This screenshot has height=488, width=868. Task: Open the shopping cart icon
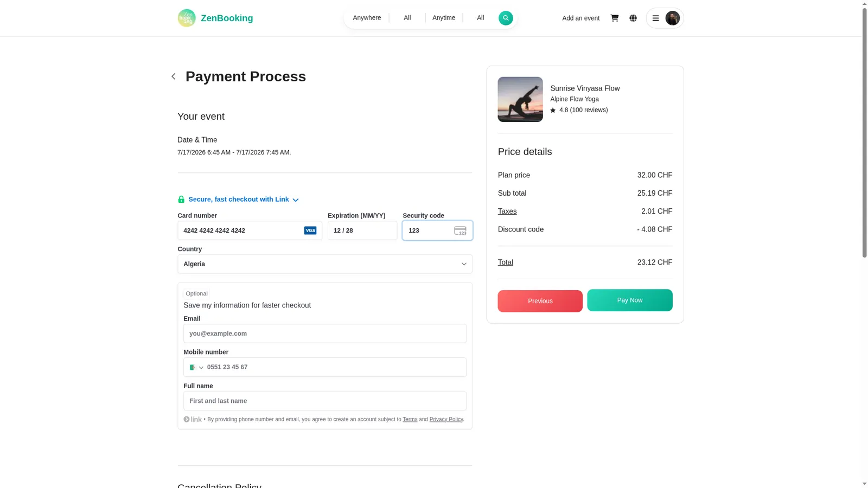point(615,18)
